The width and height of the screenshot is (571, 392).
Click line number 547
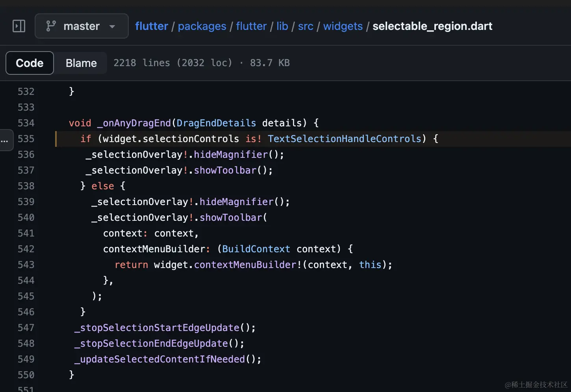point(26,327)
